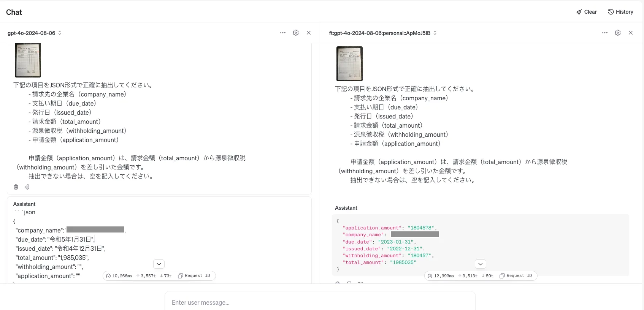Image resolution: width=644 pixels, height=310 pixels.
Task: Open the invoice thumbnail in the fine-tuned model pane
Action: point(349,64)
